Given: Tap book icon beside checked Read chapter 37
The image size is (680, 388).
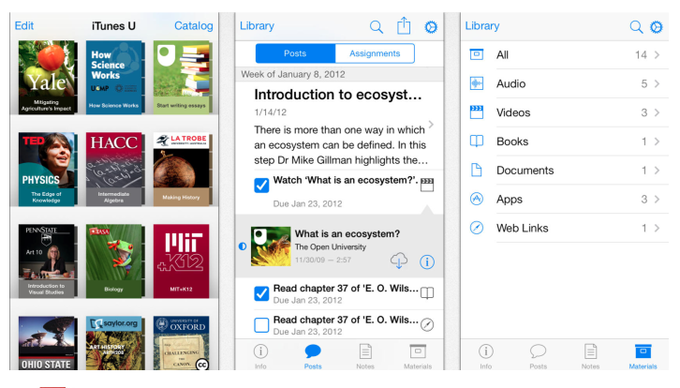Looking at the screenshot, I should click(427, 293).
